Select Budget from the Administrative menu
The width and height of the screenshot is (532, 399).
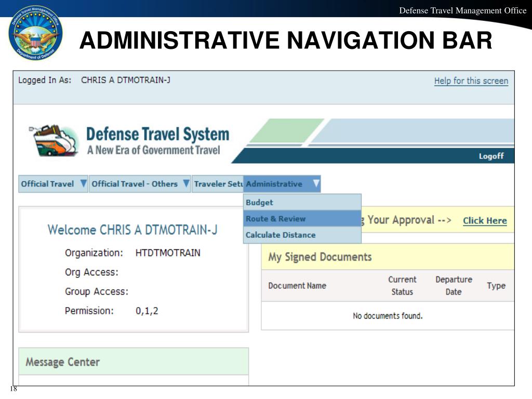coord(302,202)
